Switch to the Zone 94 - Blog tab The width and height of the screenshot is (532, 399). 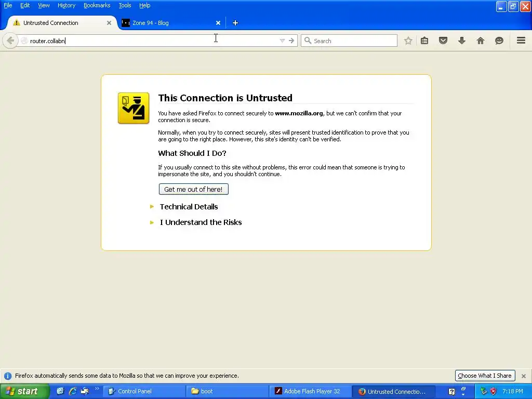coord(171,23)
